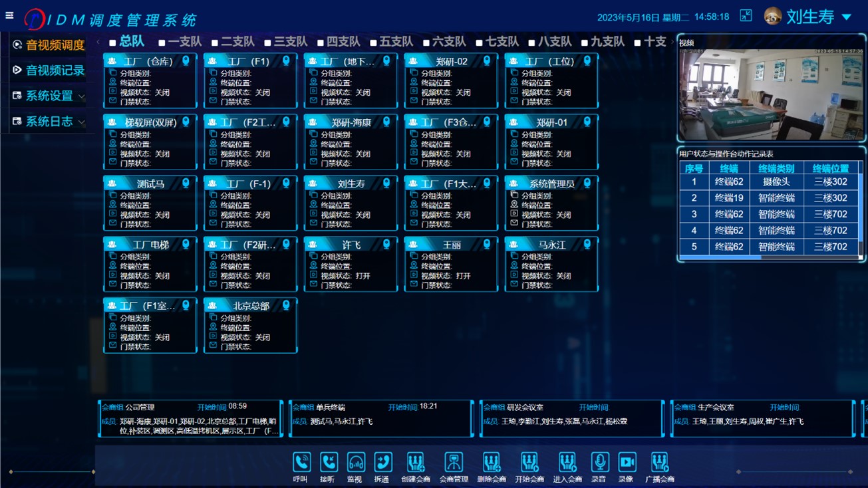Click the 广播会商 broadcast conference icon
Viewport: 868px width, 488px height.
[659, 463]
